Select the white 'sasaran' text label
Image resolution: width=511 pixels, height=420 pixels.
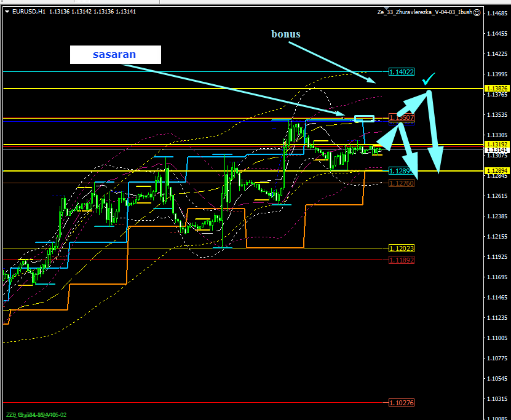click(x=115, y=55)
